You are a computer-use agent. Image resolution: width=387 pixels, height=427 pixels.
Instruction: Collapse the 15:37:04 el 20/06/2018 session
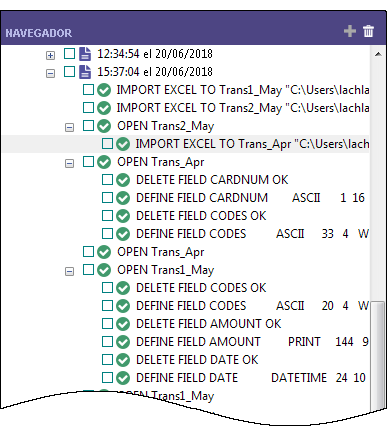click(x=50, y=73)
